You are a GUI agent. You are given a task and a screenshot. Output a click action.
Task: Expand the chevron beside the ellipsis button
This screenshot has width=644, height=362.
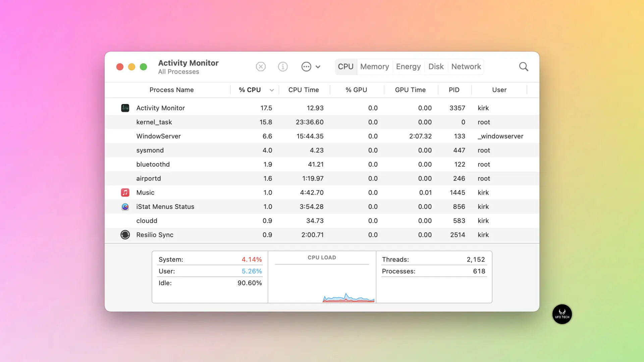pyautogui.click(x=318, y=67)
